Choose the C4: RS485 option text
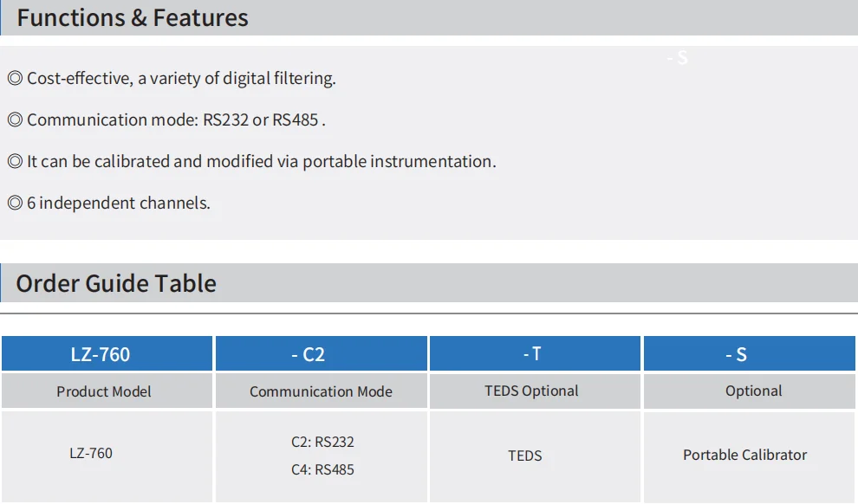Image resolution: width=858 pixels, height=504 pixels. (x=322, y=470)
